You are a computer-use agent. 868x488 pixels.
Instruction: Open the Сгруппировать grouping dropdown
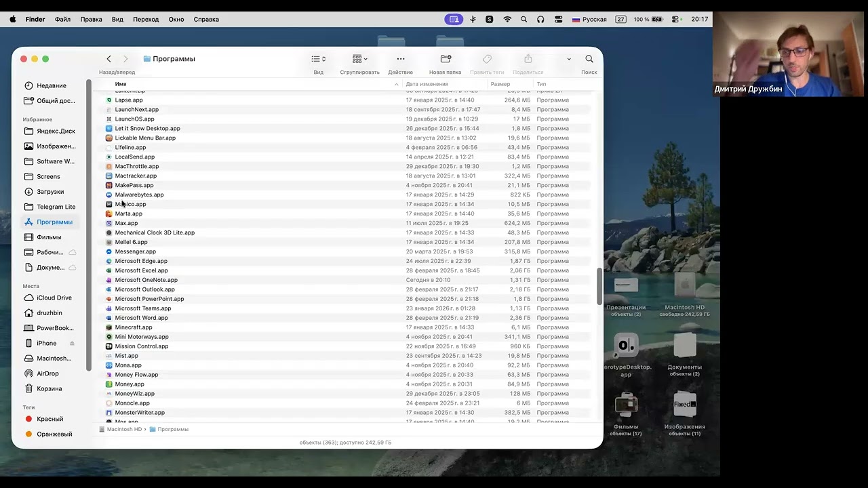pyautogui.click(x=359, y=59)
